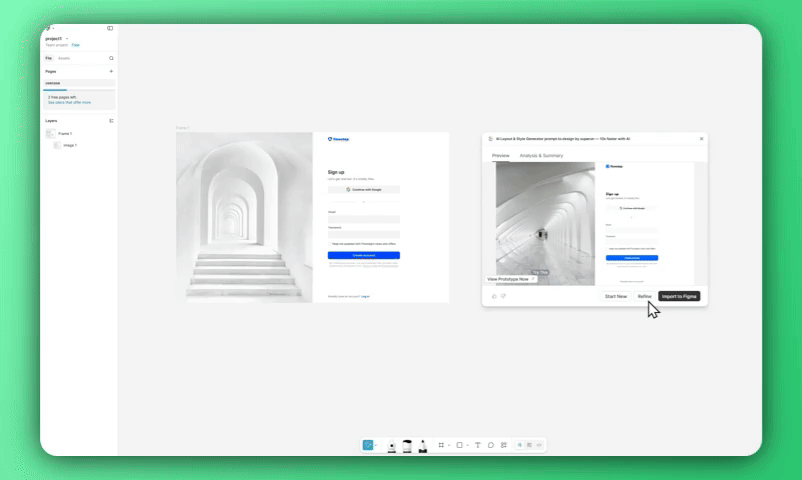The height and width of the screenshot is (480, 802).
Task: Select the arches image in Frame 1
Action: (244, 217)
